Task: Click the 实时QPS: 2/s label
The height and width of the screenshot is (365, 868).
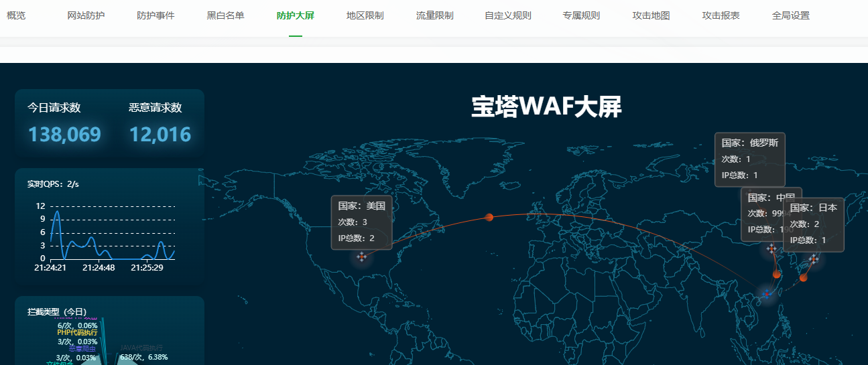Action: click(54, 184)
